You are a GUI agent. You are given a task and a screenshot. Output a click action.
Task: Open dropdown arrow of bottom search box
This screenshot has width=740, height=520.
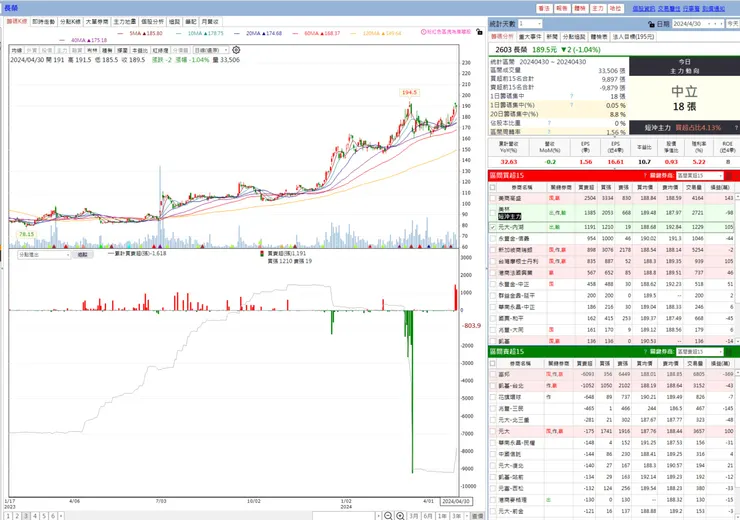(x=378, y=516)
